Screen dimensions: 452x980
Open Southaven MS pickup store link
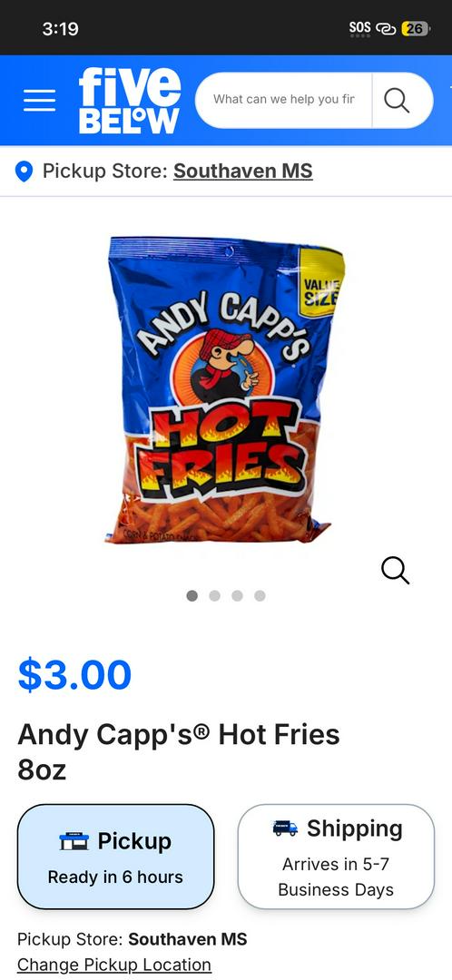coord(242,171)
